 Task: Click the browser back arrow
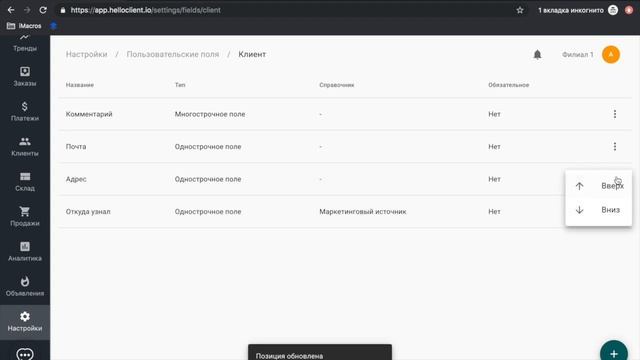pyautogui.click(x=11, y=10)
